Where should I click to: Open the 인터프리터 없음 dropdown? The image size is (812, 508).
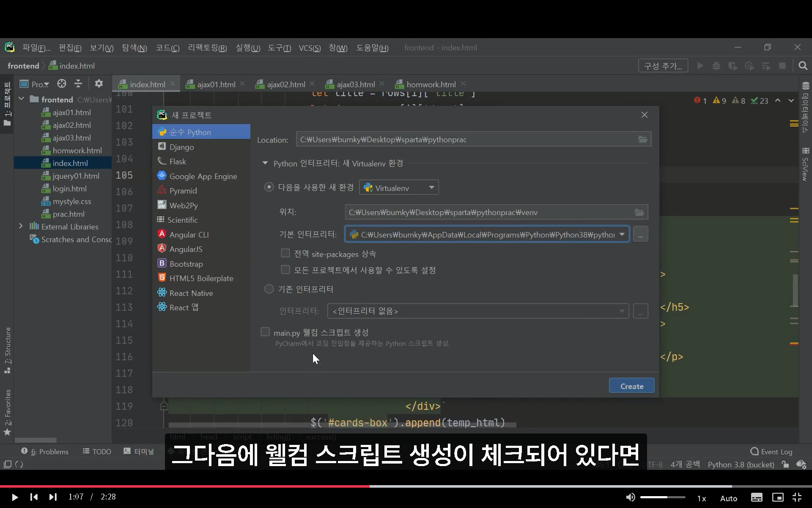click(478, 311)
